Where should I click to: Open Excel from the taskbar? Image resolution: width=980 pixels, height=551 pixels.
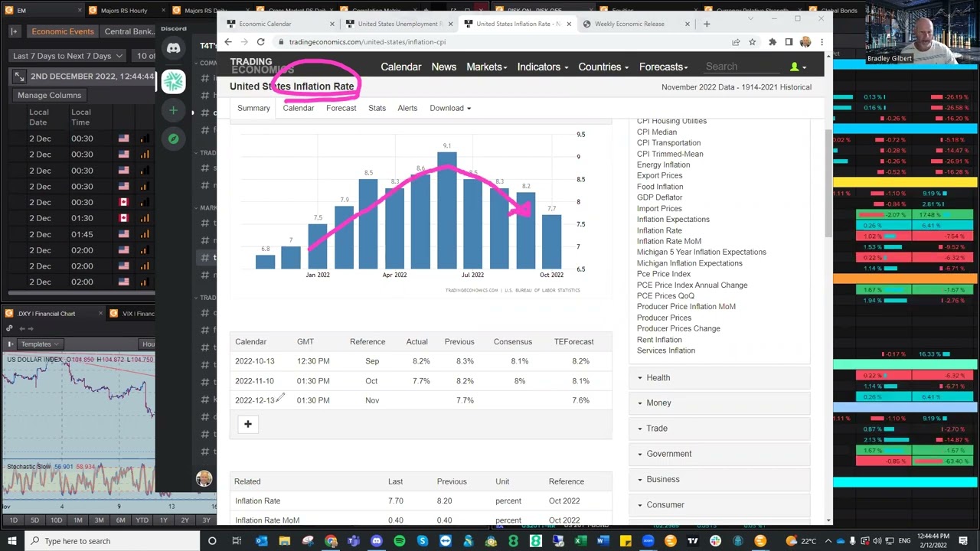[580, 541]
